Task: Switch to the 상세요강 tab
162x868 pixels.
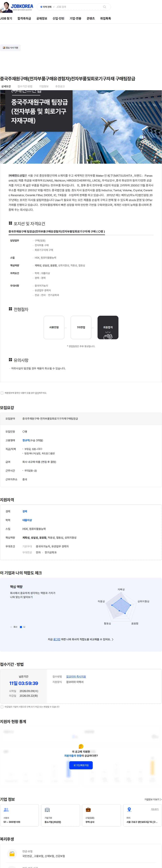Action: pyautogui.click(x=6, y=87)
